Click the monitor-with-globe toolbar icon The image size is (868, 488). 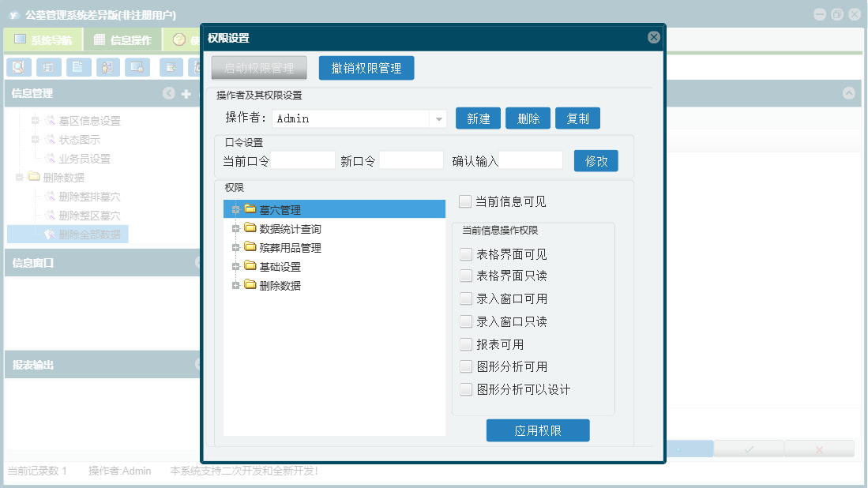(x=137, y=67)
